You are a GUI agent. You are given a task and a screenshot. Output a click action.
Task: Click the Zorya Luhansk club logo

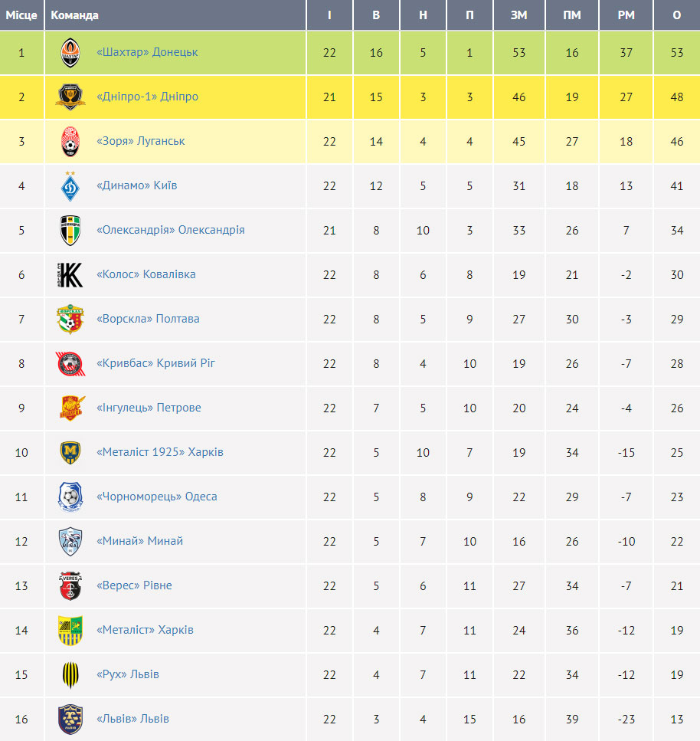[x=70, y=141]
